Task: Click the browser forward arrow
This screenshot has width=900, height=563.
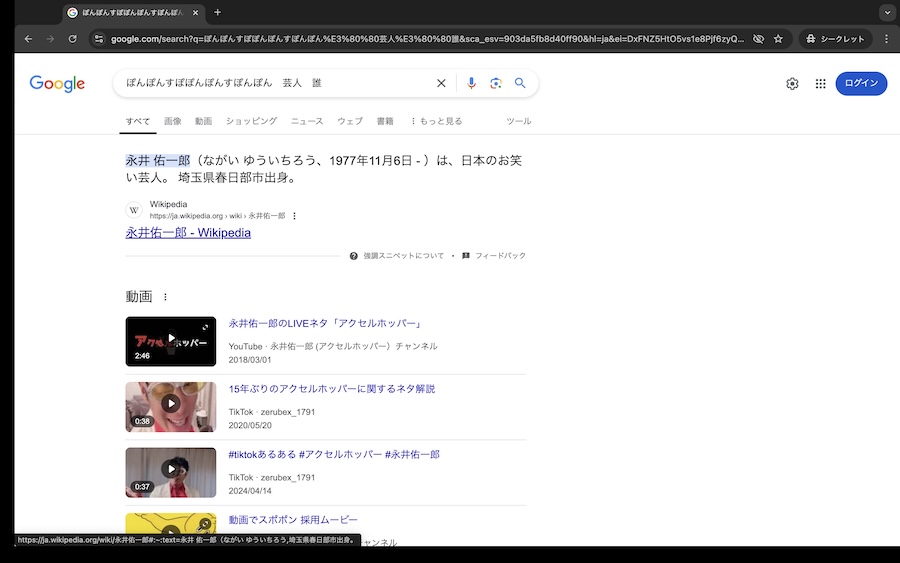Action: pos(51,39)
